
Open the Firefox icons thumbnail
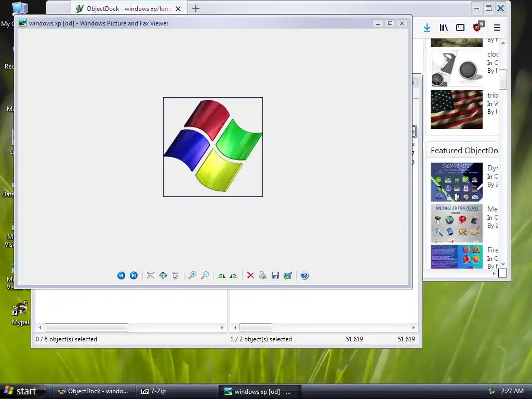[x=457, y=257]
